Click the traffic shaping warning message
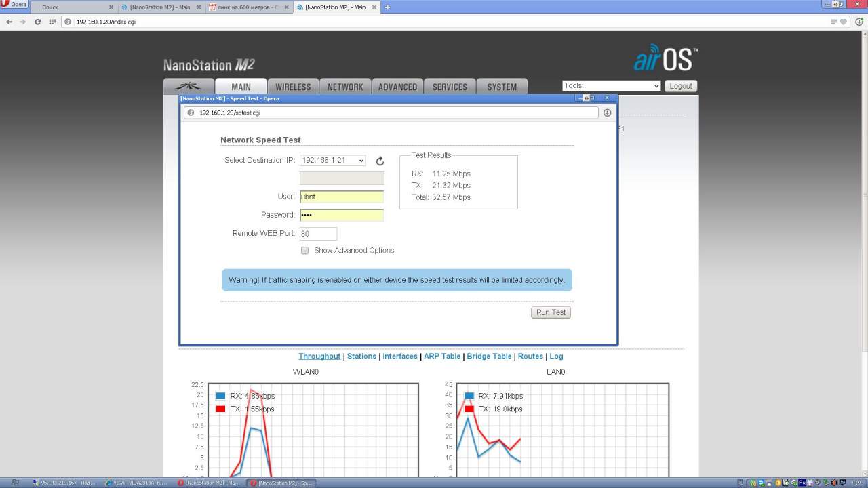The width and height of the screenshot is (868, 488). 397,280
